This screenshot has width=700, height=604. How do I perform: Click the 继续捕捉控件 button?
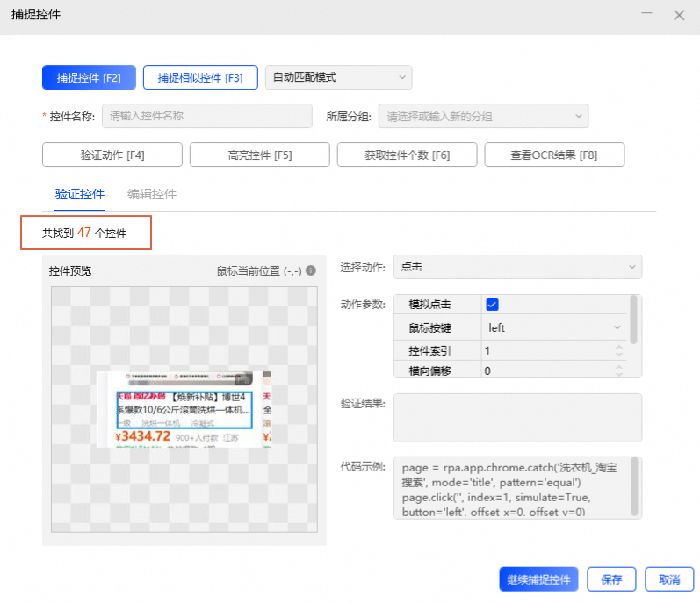click(538, 579)
